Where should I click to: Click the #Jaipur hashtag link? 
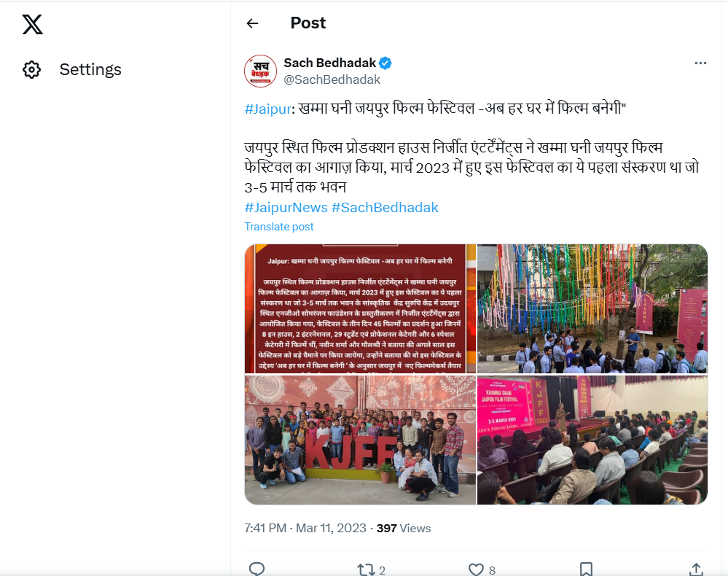click(267, 109)
